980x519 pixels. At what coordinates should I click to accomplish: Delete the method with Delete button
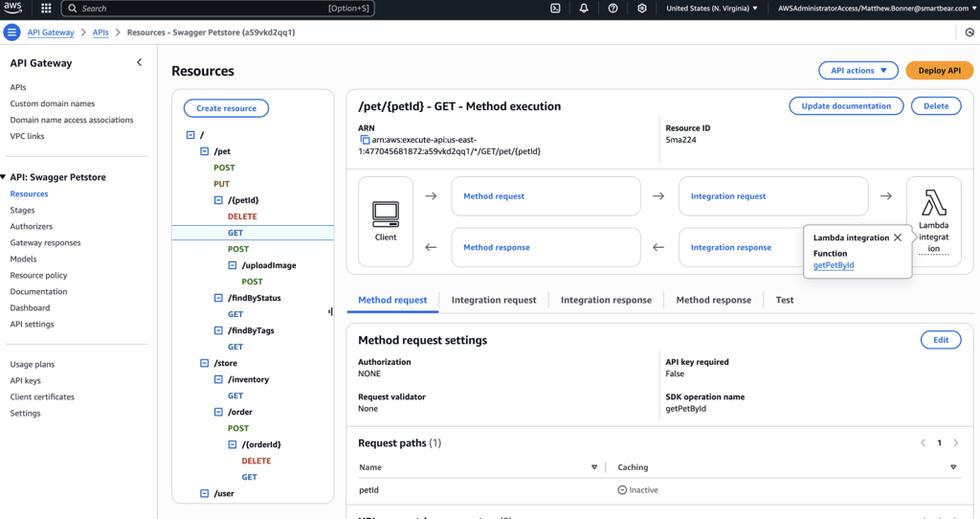tap(936, 105)
